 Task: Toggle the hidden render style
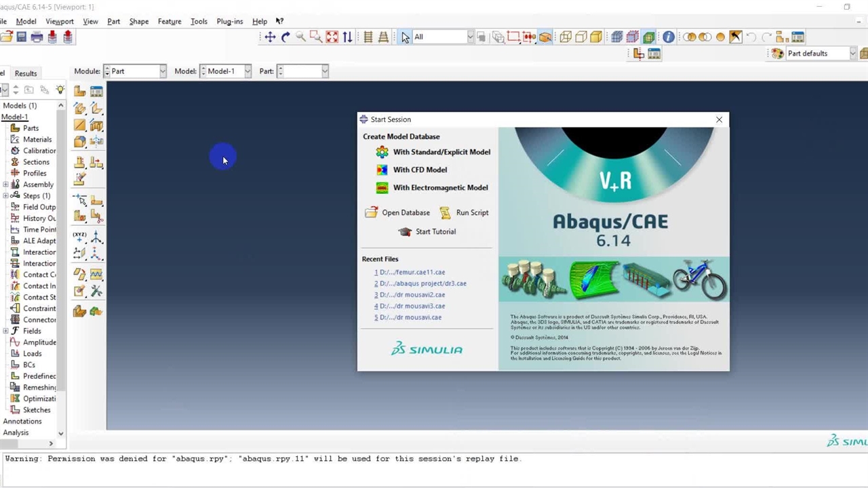pyautogui.click(x=581, y=37)
